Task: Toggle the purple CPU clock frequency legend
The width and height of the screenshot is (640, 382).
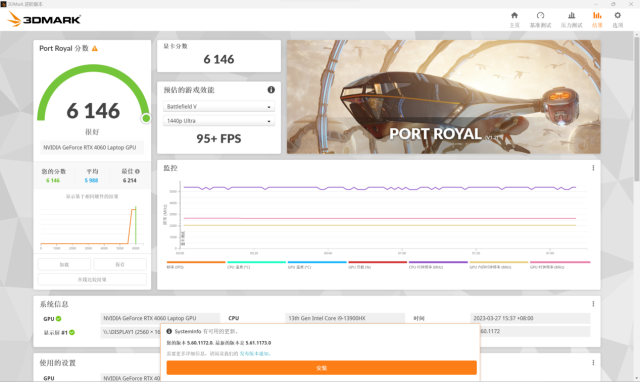Action: pos(438,264)
